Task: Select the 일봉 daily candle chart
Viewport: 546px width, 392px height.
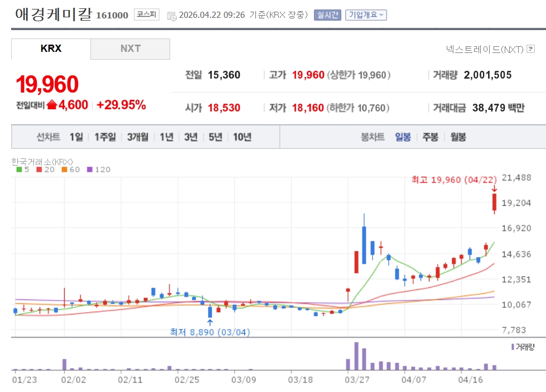Action: coord(403,137)
